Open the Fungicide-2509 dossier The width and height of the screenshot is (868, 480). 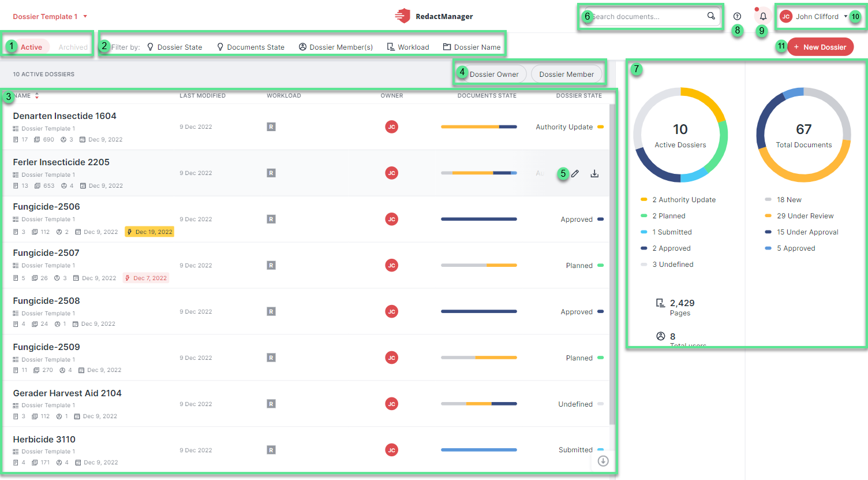click(46, 347)
